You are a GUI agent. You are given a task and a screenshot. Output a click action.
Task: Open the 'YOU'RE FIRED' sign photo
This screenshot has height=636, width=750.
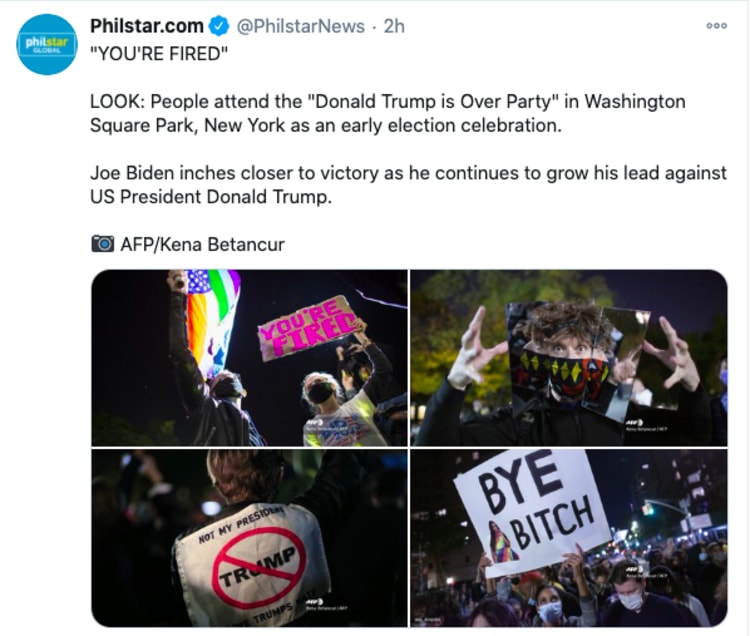click(x=249, y=358)
